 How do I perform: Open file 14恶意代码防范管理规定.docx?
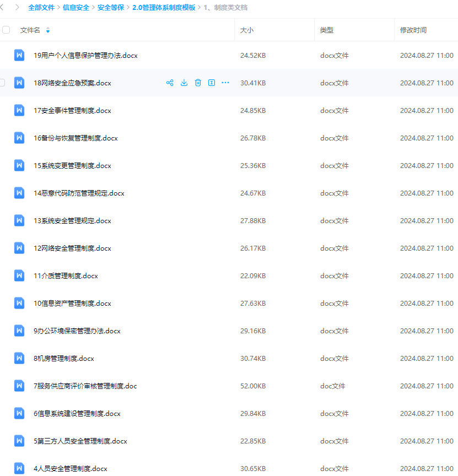click(79, 193)
